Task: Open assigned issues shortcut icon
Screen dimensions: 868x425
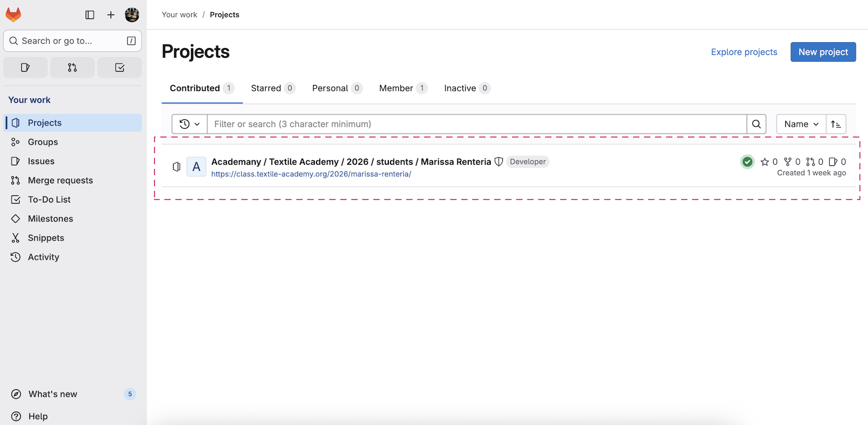Action: pos(25,68)
